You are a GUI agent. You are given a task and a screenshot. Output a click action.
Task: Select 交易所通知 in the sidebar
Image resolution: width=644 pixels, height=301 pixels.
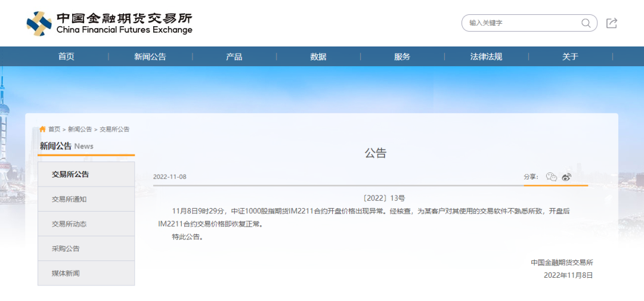point(86,199)
